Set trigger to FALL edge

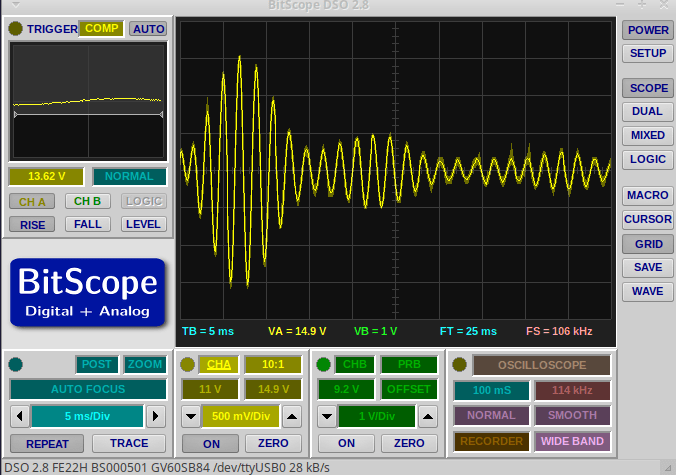88,225
